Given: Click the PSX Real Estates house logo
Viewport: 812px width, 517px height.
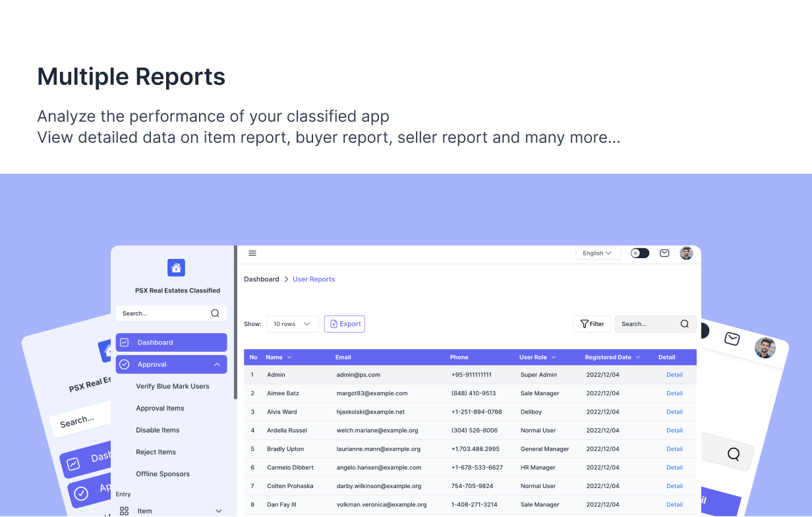Looking at the screenshot, I should pos(176,268).
